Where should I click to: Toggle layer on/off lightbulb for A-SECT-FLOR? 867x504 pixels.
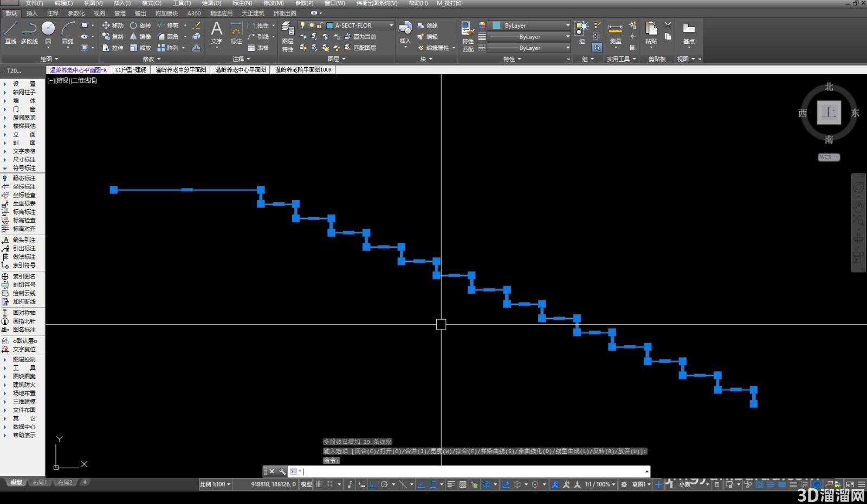[303, 25]
